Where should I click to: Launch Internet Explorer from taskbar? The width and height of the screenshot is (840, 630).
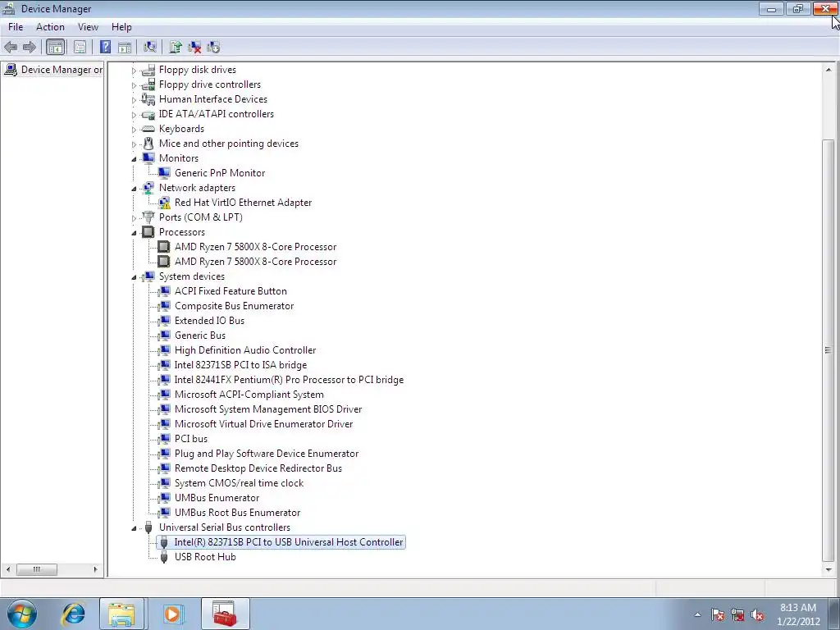[x=73, y=614]
